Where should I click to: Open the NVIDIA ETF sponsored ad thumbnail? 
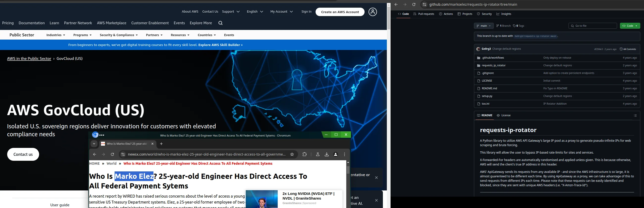[262, 199]
